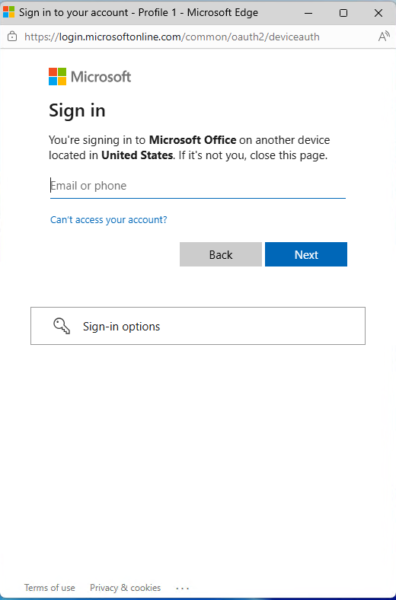Image resolution: width=396 pixels, height=600 pixels.
Task: Click the lock icon in address bar
Action: tap(12, 37)
